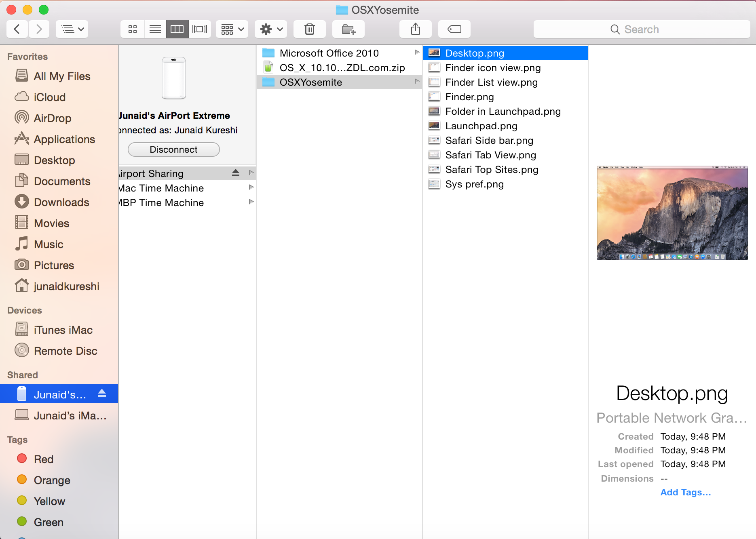Eject Junaid's AirPort in Shared sidebar
The image size is (756, 539).
(x=102, y=393)
